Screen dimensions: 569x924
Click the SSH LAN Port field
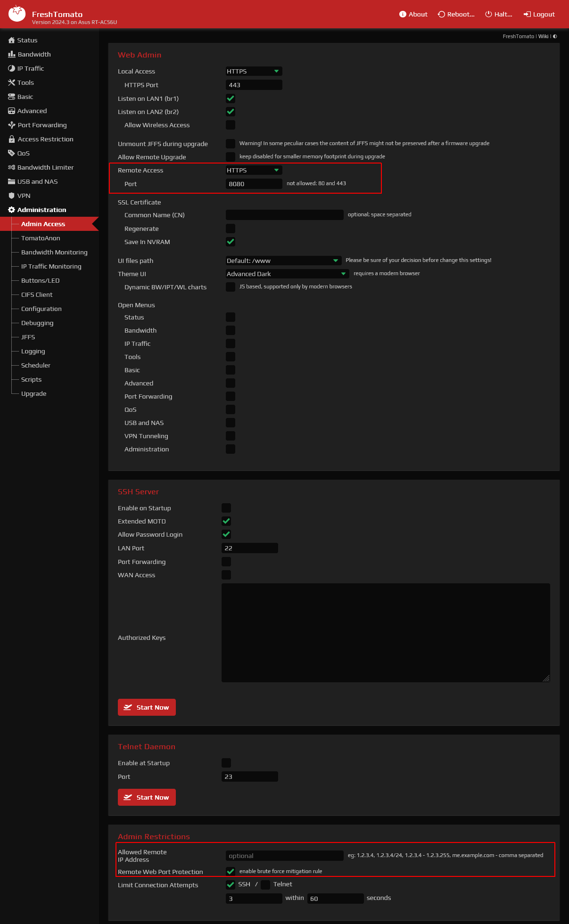(x=250, y=548)
